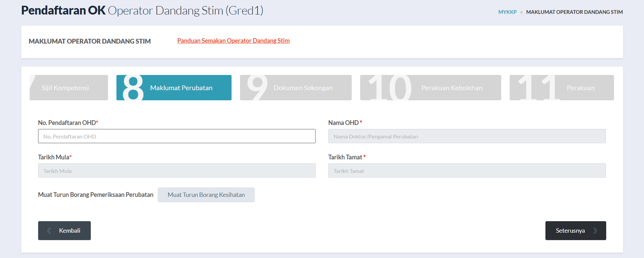Open the Panduan Semakan Operator Dandang Stim link
644x258 pixels.
point(233,41)
